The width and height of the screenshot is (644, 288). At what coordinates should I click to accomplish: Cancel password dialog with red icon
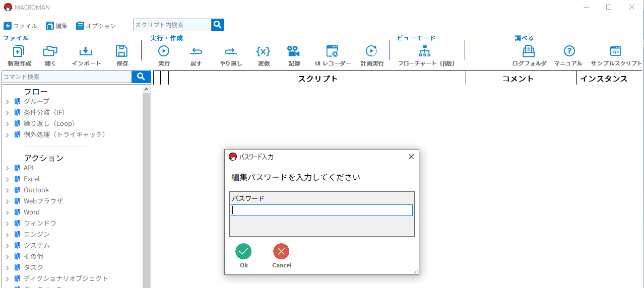[281, 251]
